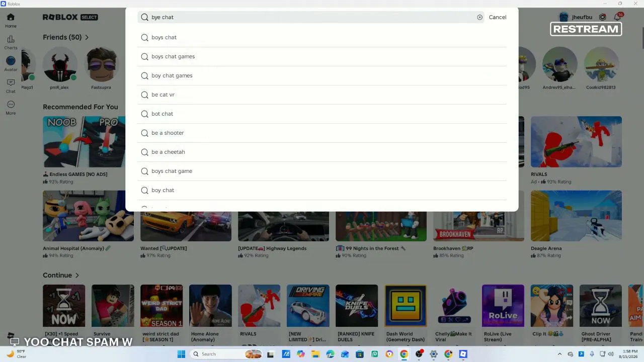Open the taskbar clock and date

(628, 354)
